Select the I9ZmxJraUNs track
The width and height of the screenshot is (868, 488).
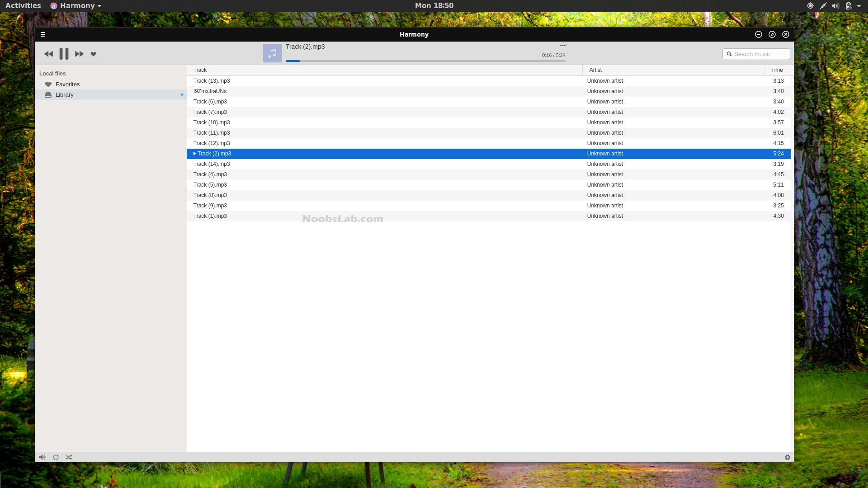point(489,91)
